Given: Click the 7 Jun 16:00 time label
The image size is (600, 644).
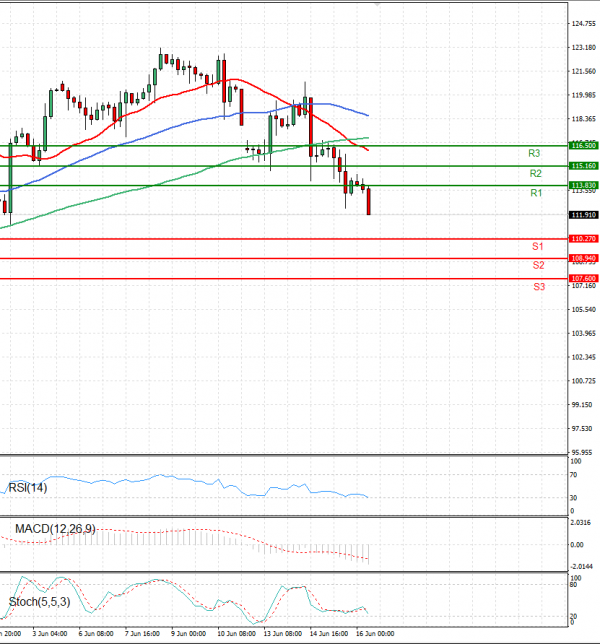Looking at the screenshot, I should 142,634.
